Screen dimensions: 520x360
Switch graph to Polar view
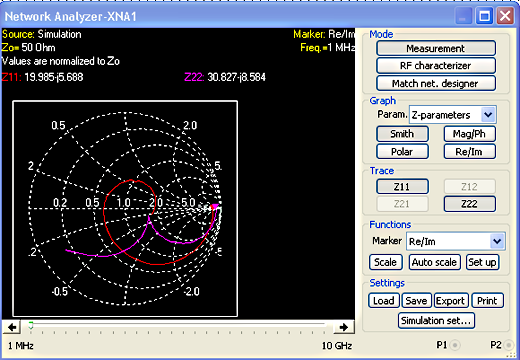tap(402, 152)
